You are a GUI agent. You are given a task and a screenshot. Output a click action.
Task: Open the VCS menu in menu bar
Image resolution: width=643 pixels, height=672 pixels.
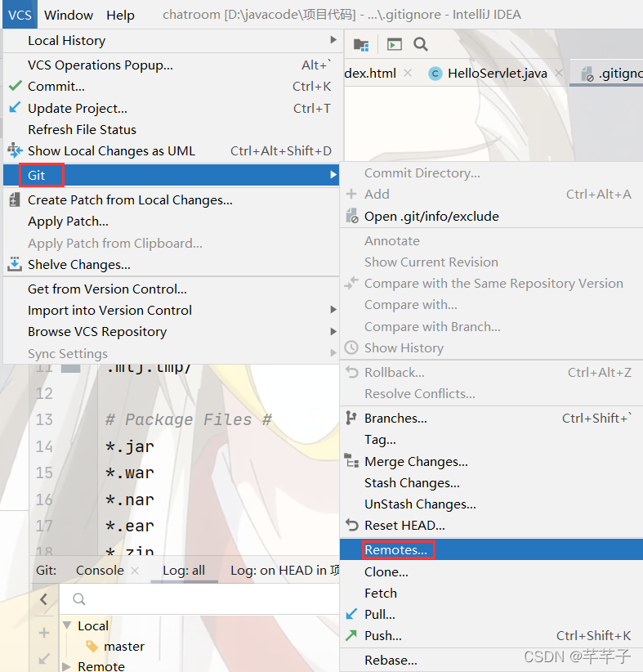click(20, 15)
